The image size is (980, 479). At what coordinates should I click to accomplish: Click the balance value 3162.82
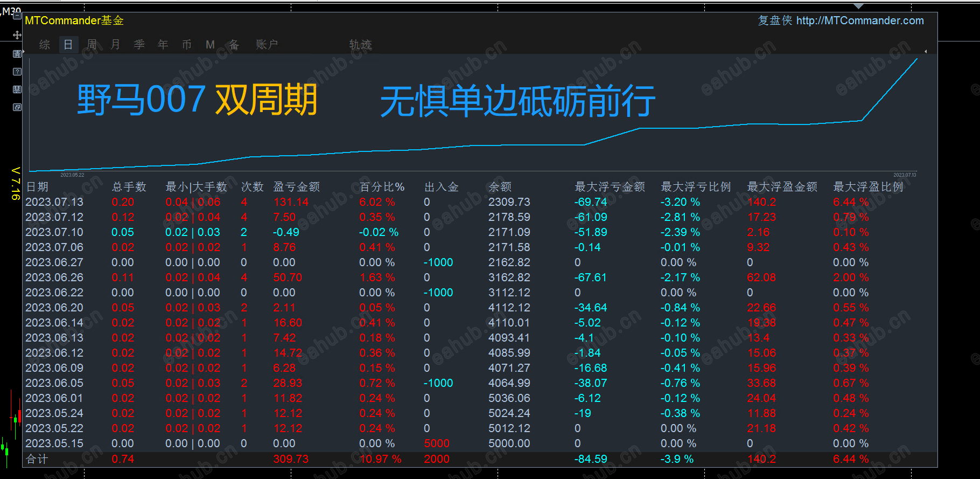pyautogui.click(x=509, y=277)
